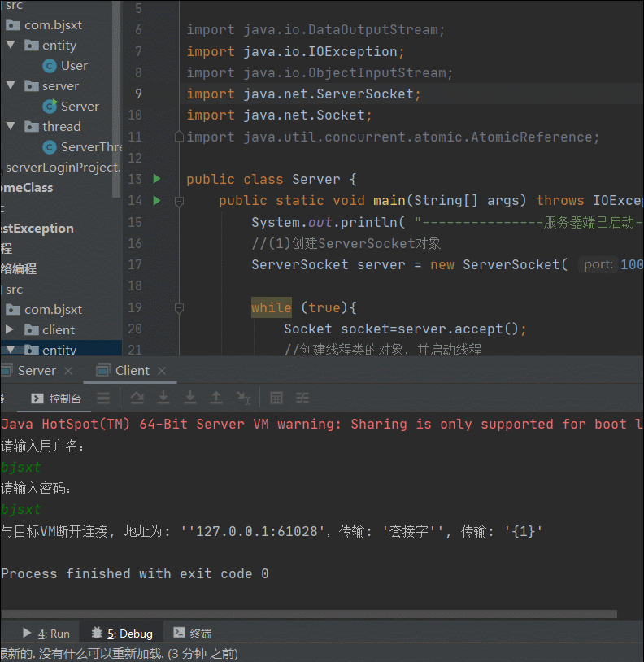Collapse the highlighted lower entity package
Screen dimensions: 644x662
(x=11, y=350)
